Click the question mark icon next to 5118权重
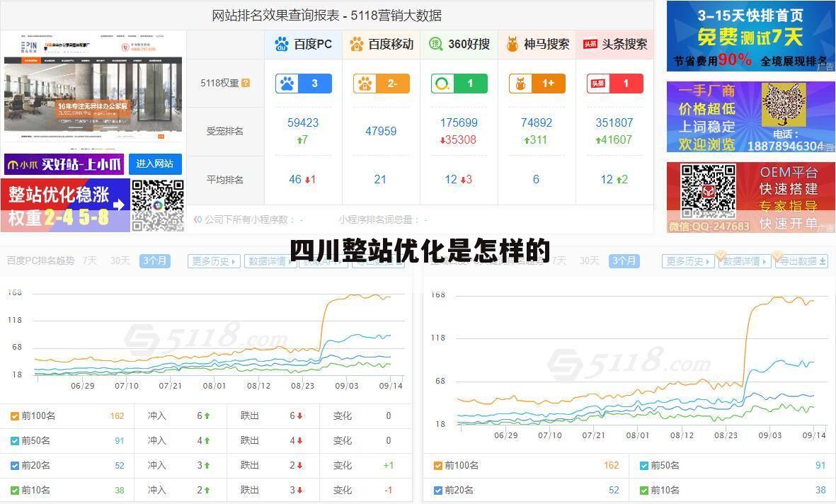 (245, 83)
